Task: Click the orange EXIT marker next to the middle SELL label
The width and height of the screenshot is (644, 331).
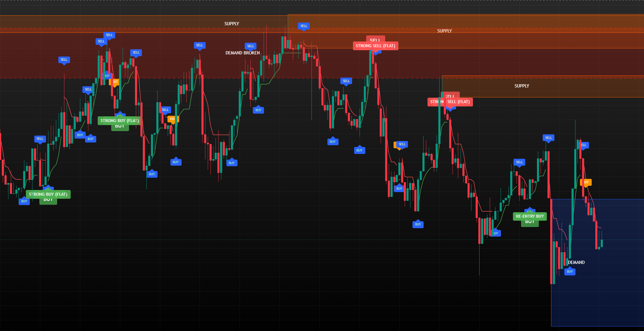Action: 173,119
